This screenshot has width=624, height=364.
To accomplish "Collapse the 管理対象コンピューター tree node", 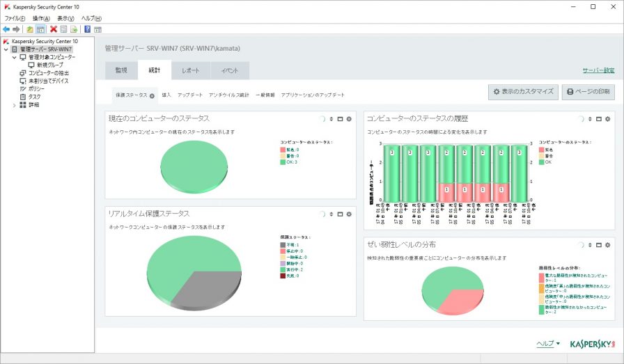I will [15, 57].
